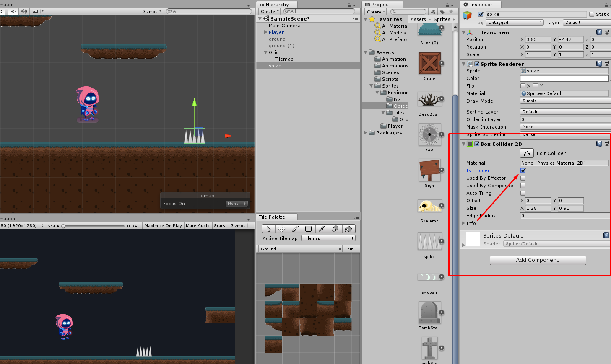
Task: Select the Eraser tool in Tile Palette
Action: 335,229
